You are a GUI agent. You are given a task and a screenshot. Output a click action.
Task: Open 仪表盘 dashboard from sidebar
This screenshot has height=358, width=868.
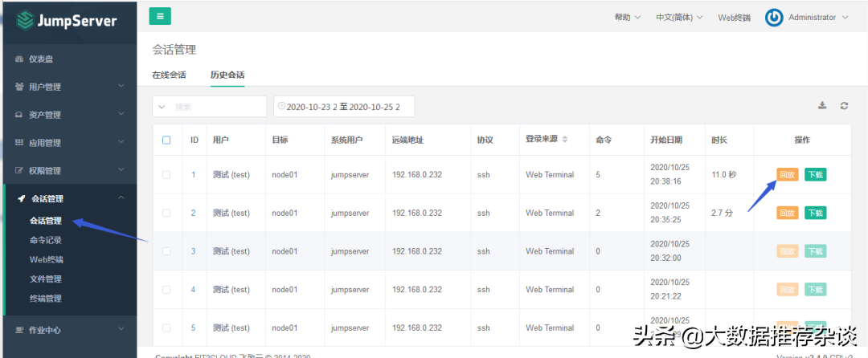pos(40,59)
